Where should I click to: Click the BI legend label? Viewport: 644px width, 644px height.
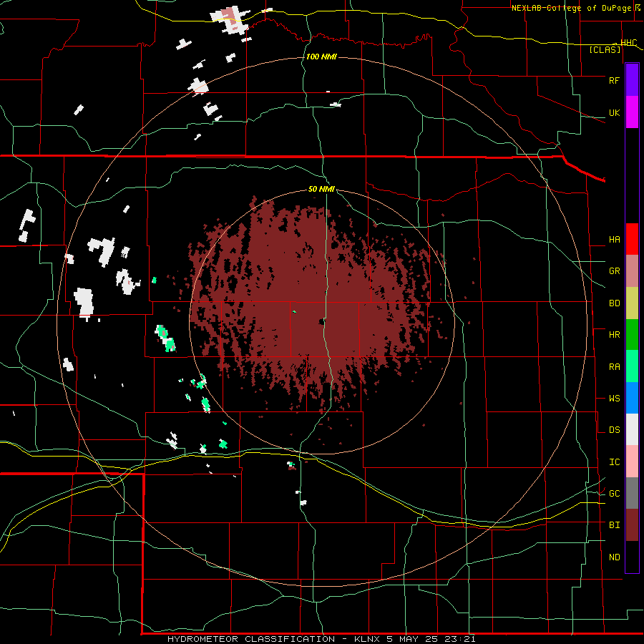(x=615, y=525)
